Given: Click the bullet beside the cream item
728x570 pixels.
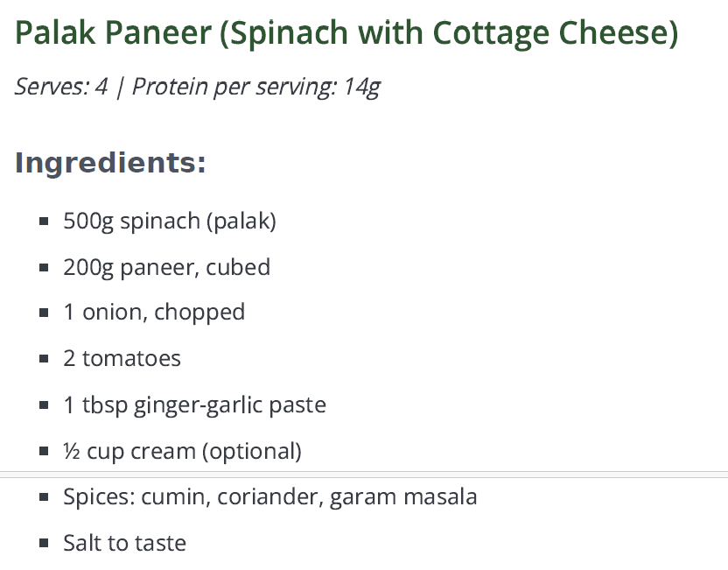Looking at the screenshot, I should 44,452.
